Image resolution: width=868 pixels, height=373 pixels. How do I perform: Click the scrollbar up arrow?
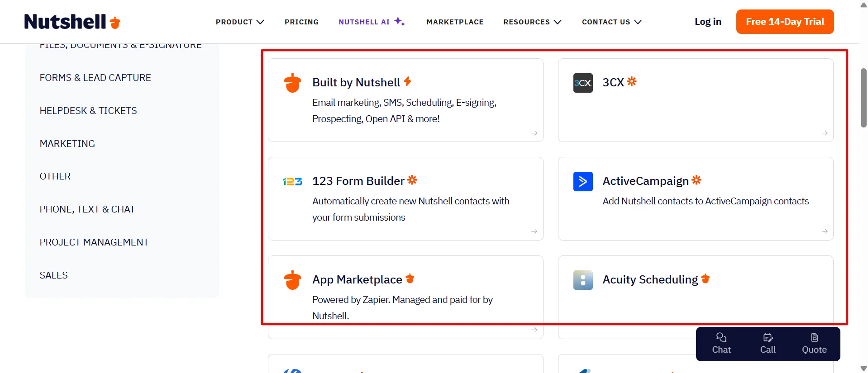pyautogui.click(x=863, y=5)
